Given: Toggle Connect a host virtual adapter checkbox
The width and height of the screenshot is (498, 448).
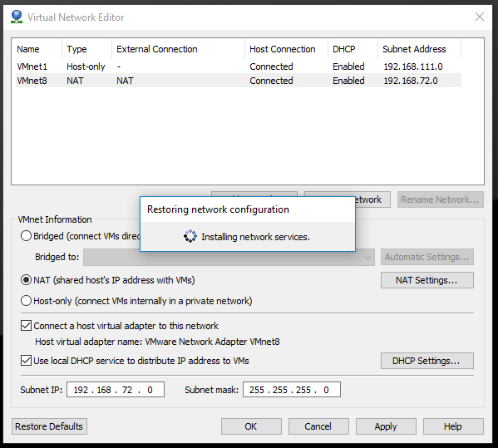Looking at the screenshot, I should coord(26,326).
